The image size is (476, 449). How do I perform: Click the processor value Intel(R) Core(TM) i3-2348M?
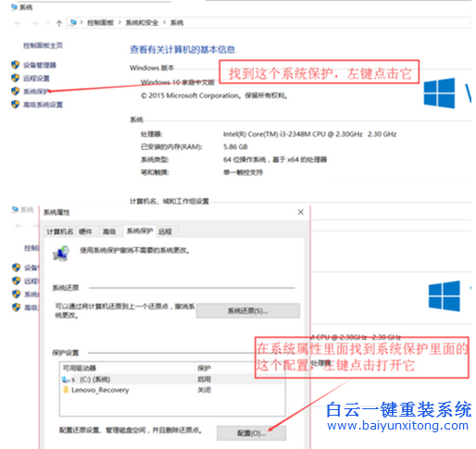309,134
